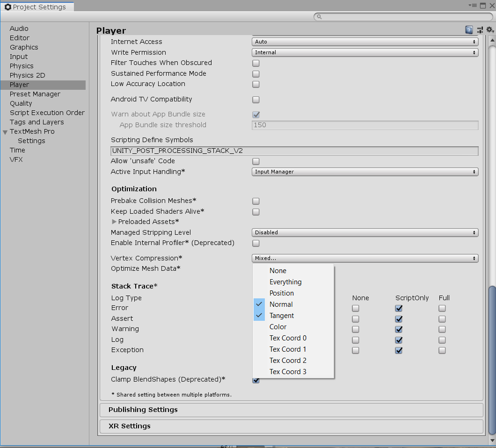Select Quality in the settings sidebar
This screenshot has width=496, height=448.
[x=22, y=103]
